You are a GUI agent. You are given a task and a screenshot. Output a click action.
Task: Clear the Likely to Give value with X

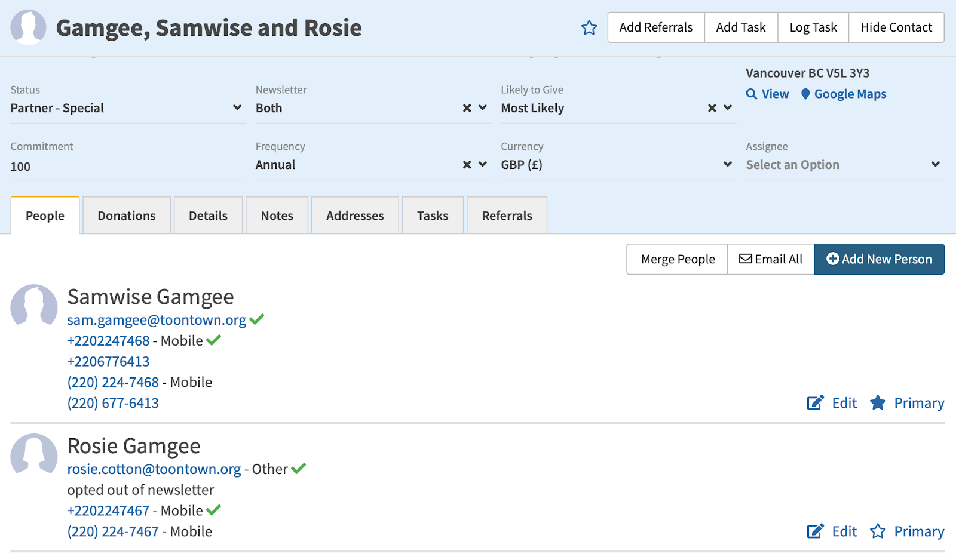[712, 108]
